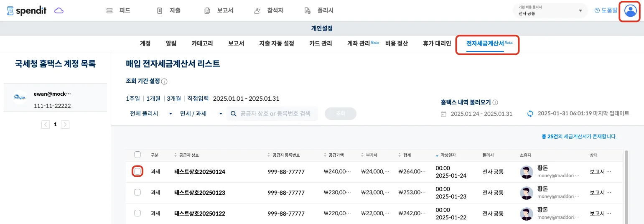This screenshot has width=644, height=224.
Task: Click the table vertical scrollbar
Action: [x=626, y=187]
